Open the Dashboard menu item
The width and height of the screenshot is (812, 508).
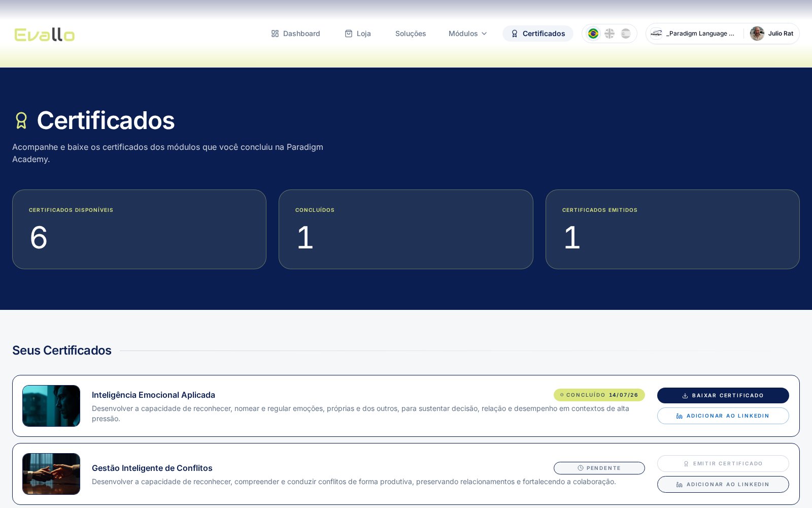click(295, 34)
